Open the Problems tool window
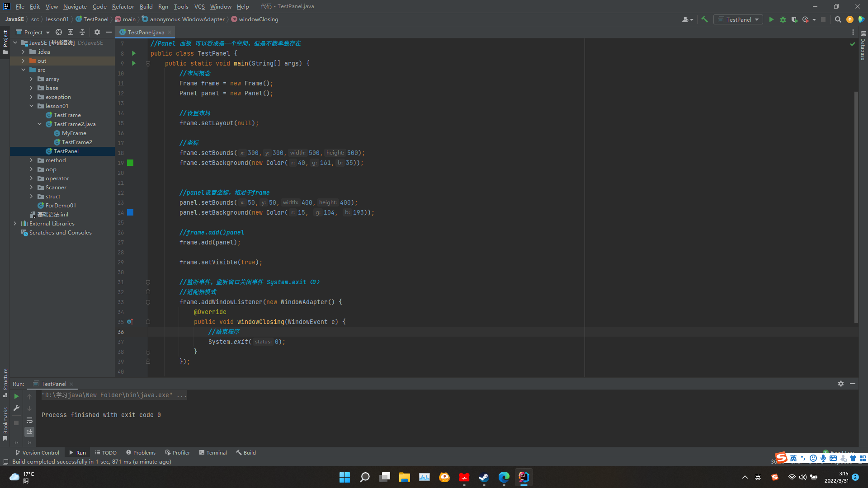This screenshot has height=488, width=868. (141, 452)
